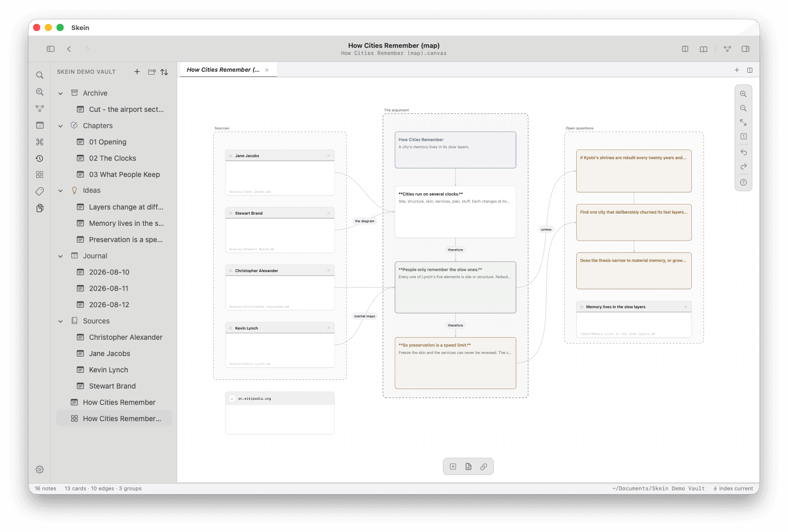
Task: Select the 'So preservation is a speed limit' card
Action: click(455, 363)
